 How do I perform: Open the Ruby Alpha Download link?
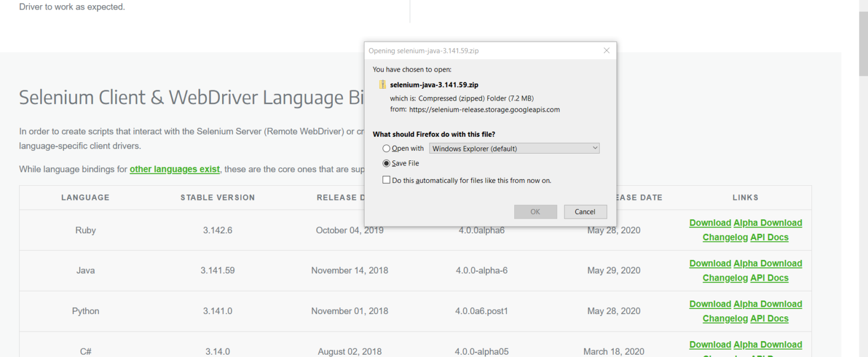coord(768,223)
